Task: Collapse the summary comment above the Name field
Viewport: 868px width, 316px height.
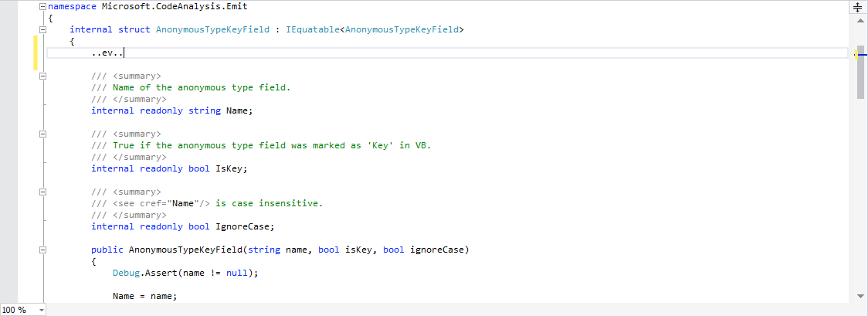Action: 42,76
